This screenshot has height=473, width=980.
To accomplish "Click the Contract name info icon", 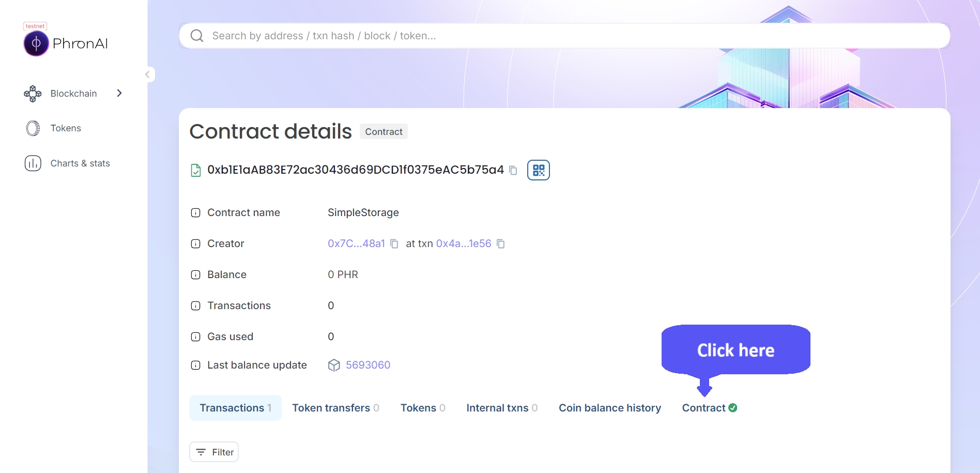I will 195,213.
